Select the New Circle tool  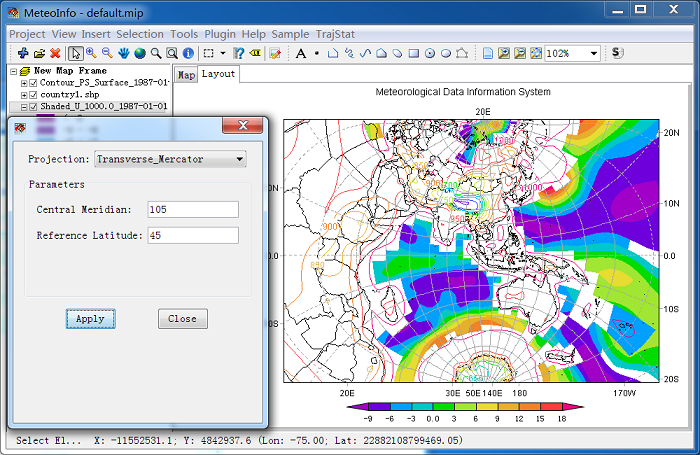tap(430, 54)
